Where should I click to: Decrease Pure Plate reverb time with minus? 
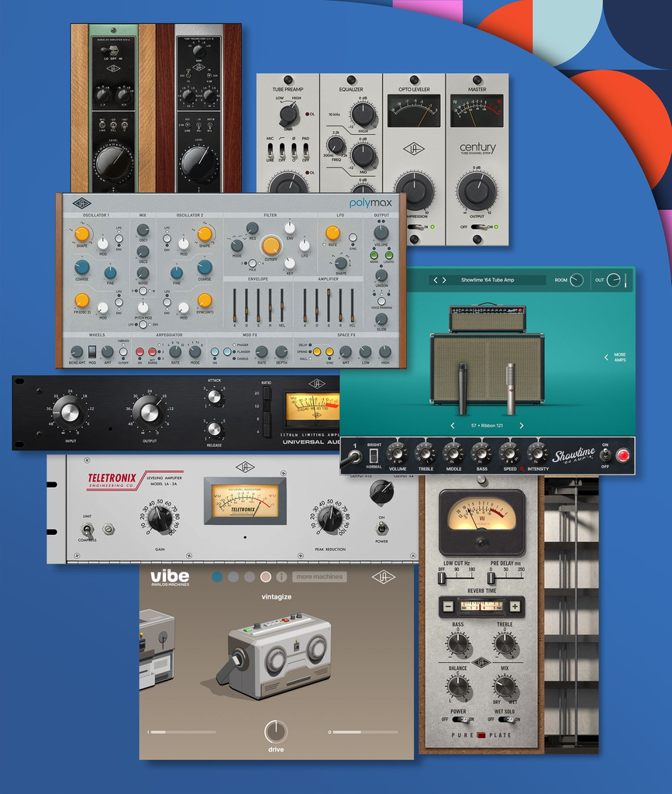coord(448,606)
